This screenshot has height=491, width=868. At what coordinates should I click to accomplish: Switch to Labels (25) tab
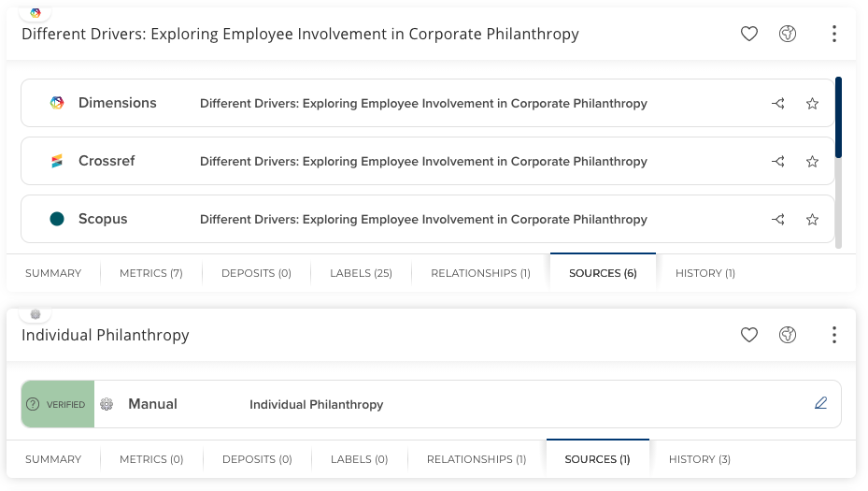click(361, 273)
